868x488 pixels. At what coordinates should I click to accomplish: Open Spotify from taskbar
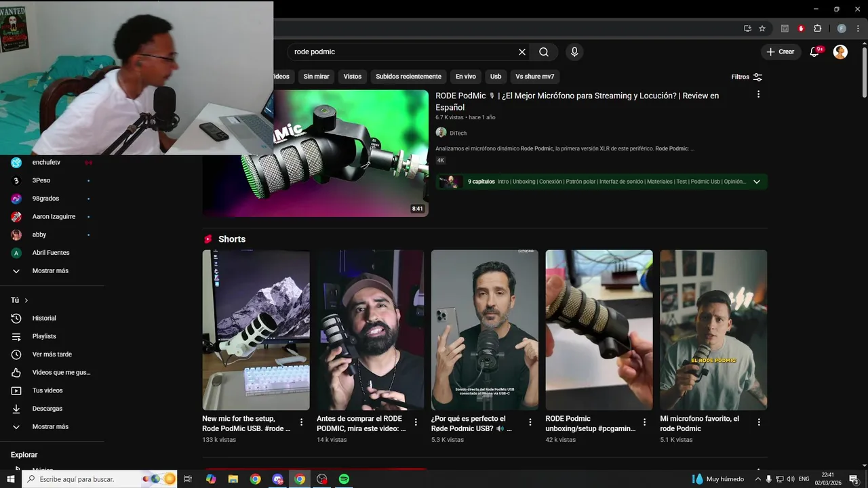click(344, 479)
